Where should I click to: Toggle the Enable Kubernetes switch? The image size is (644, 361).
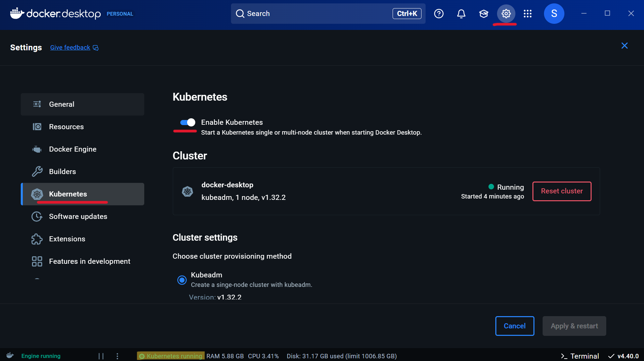[x=187, y=122]
